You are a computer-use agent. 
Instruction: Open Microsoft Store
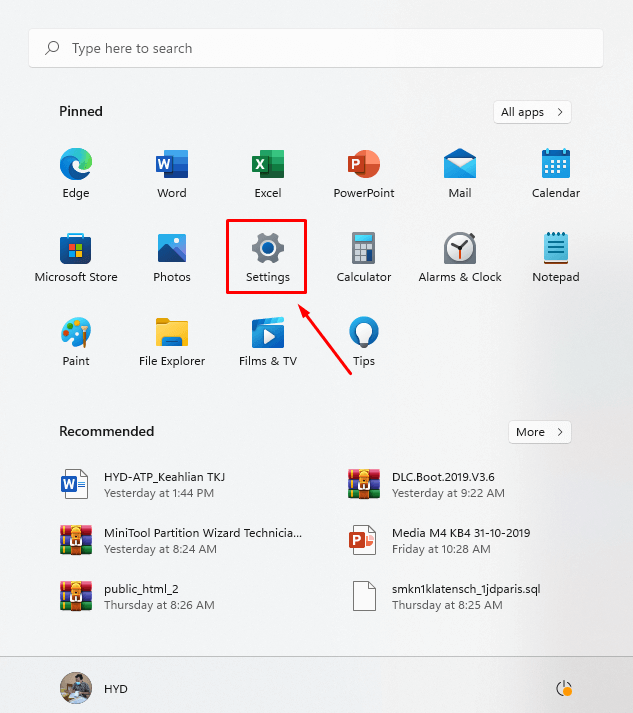76,249
